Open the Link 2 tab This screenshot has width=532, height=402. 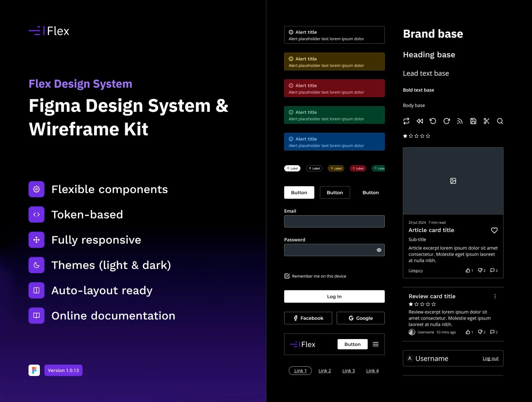(325, 371)
